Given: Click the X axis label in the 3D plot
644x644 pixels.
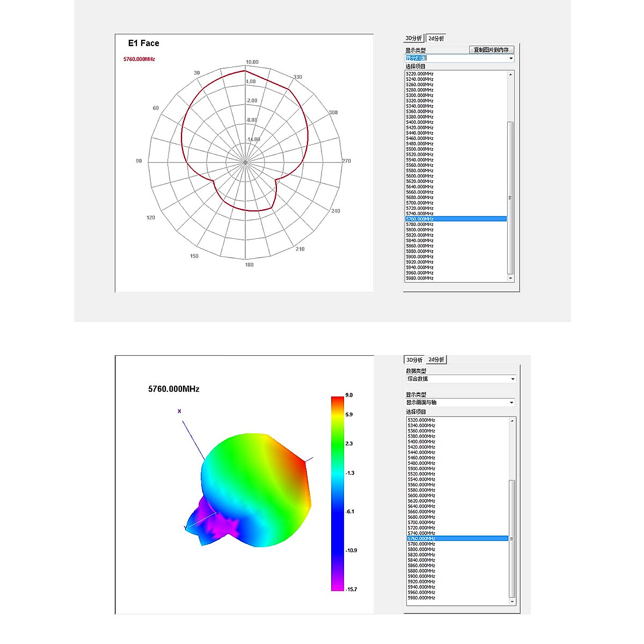Looking at the screenshot, I should tap(179, 411).
